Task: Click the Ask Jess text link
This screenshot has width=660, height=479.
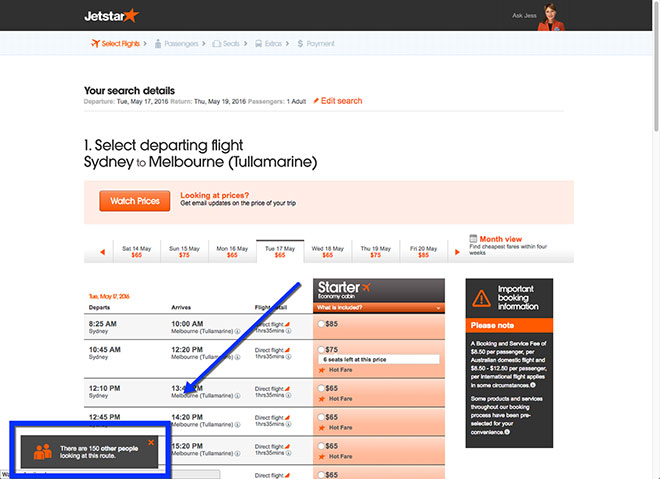Action: point(524,16)
